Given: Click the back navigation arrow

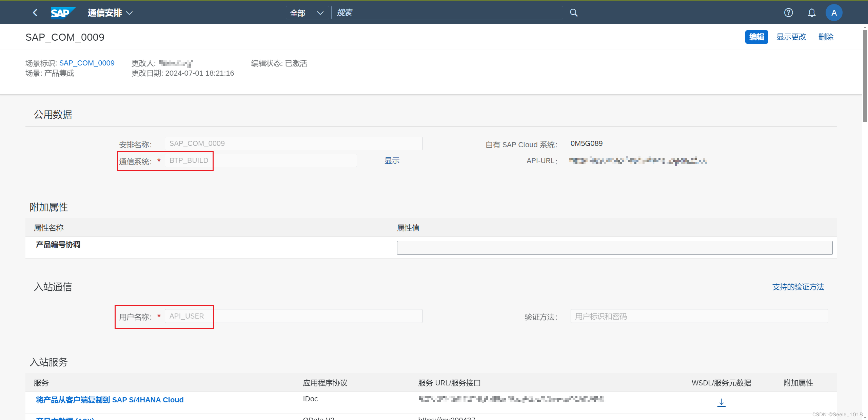Looking at the screenshot, I should [35, 13].
